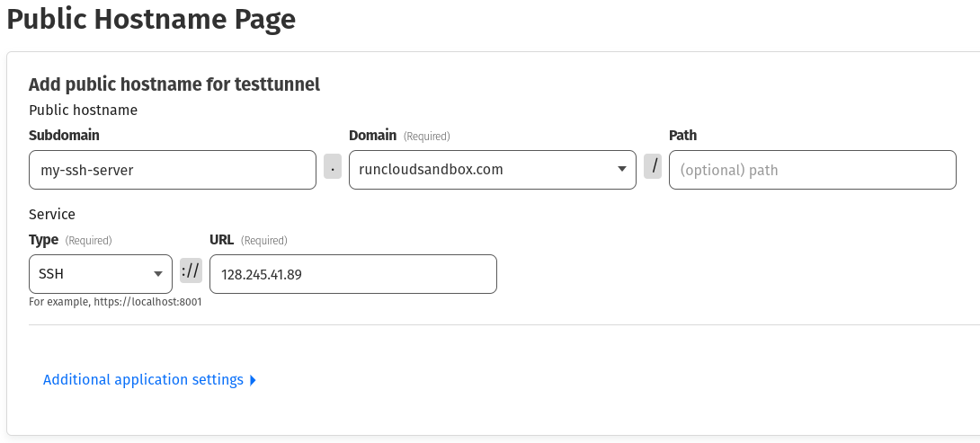Click the triangle beside Additional application settings
This screenshot has width=980, height=443.
(x=253, y=380)
